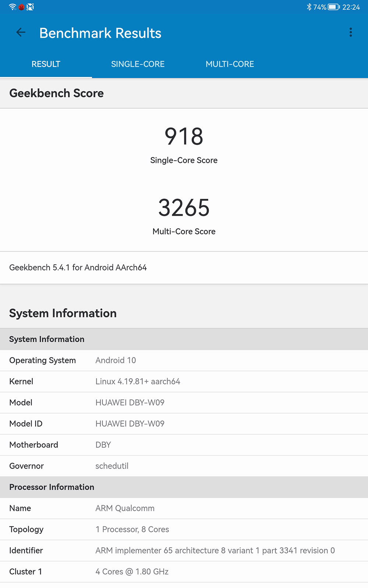Tap the Cluster 1 row

click(x=184, y=572)
